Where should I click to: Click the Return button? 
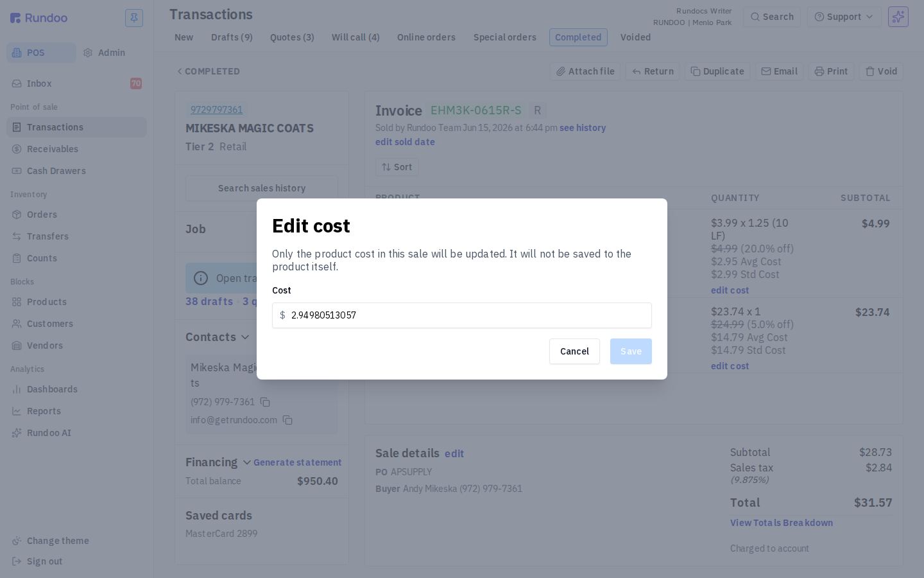point(653,71)
